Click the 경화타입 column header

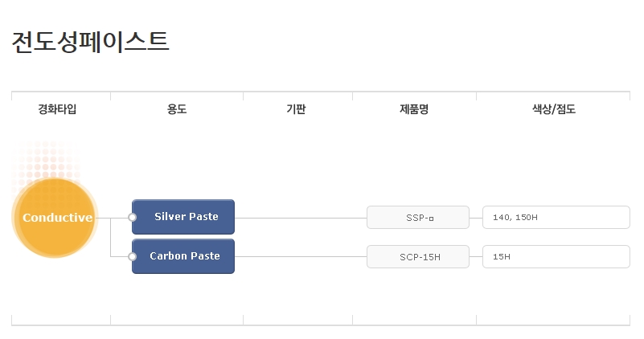coord(57,109)
